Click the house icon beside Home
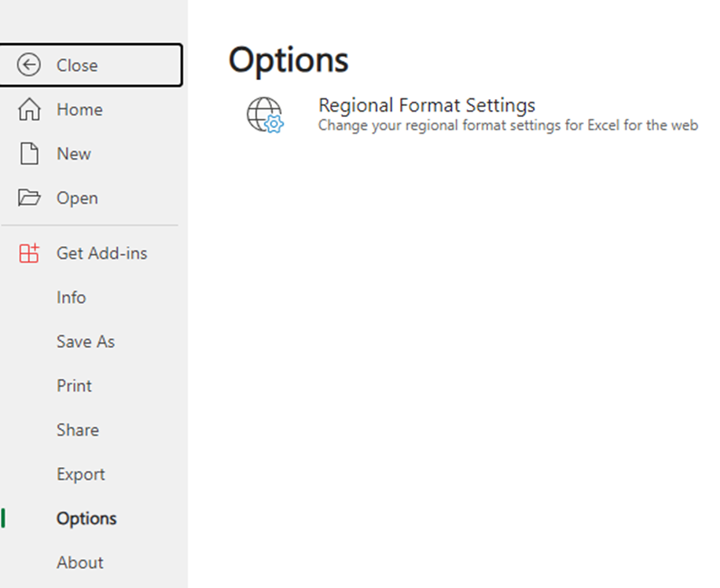The height and width of the screenshot is (588, 720). tap(29, 109)
